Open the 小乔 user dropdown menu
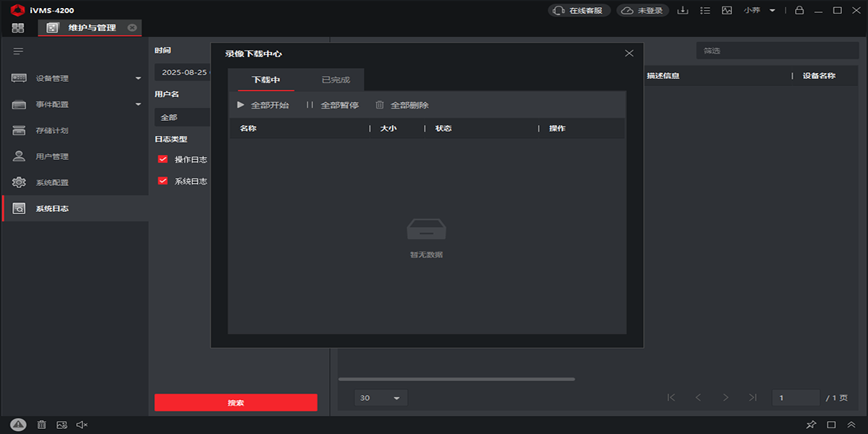The width and height of the screenshot is (868, 434). [759, 11]
